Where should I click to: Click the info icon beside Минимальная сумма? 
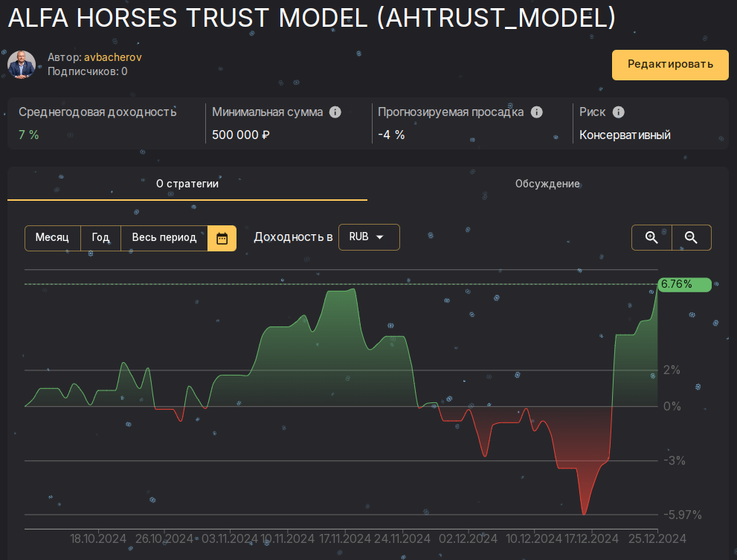[335, 112]
